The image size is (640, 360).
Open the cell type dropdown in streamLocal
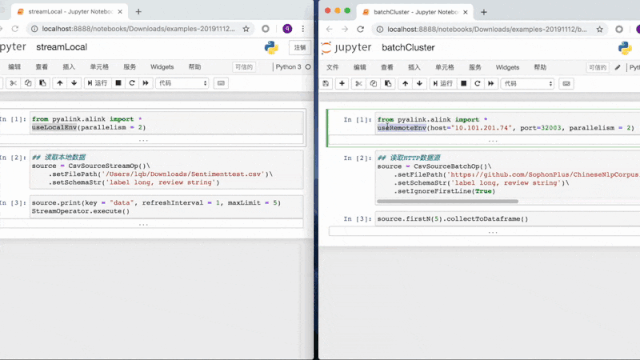click(x=182, y=83)
